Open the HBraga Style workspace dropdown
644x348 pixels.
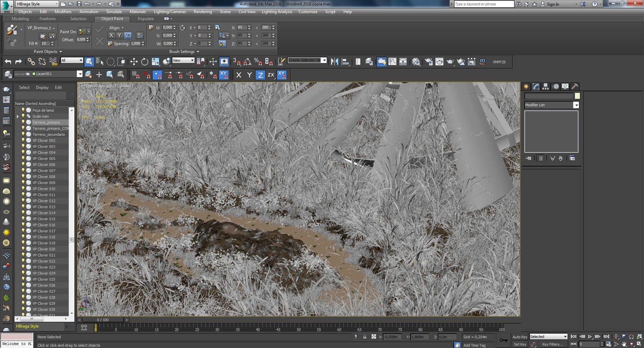click(37, 4)
